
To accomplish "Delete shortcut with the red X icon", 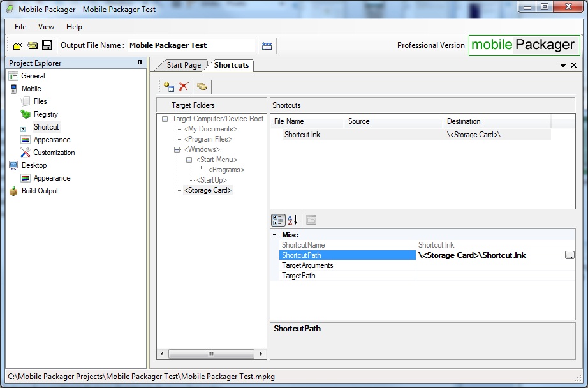I will pos(184,87).
